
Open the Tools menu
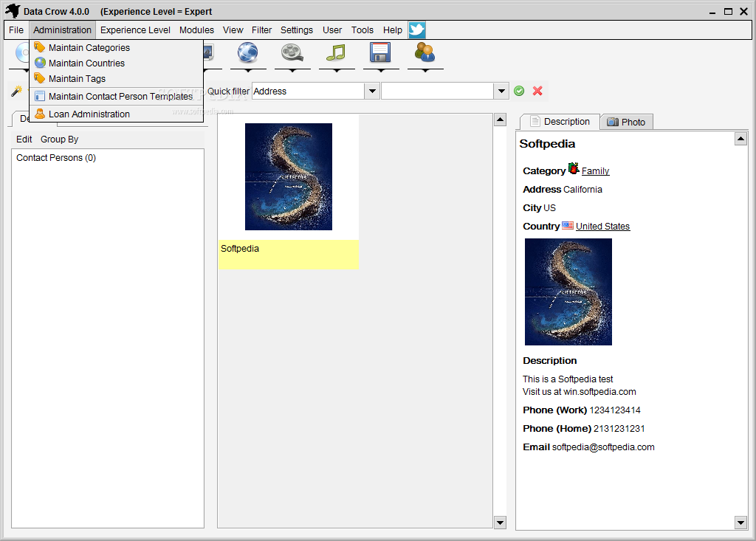coord(362,30)
